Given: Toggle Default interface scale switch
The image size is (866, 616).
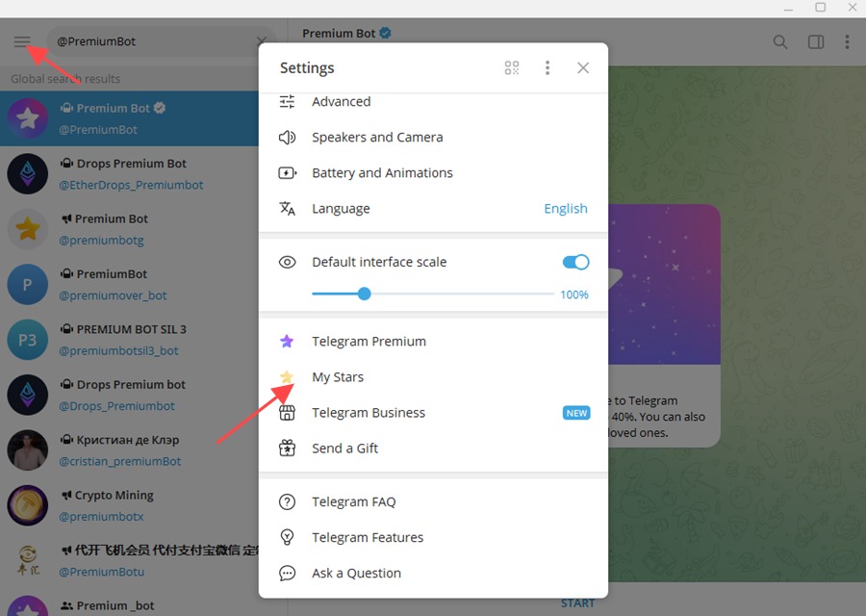Looking at the screenshot, I should point(575,262).
